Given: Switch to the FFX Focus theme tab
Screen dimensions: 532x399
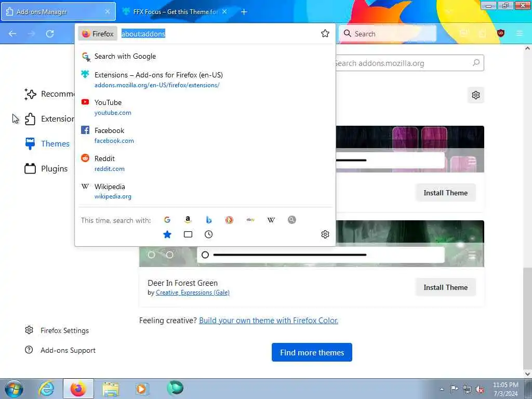Looking at the screenshot, I should [175, 11].
